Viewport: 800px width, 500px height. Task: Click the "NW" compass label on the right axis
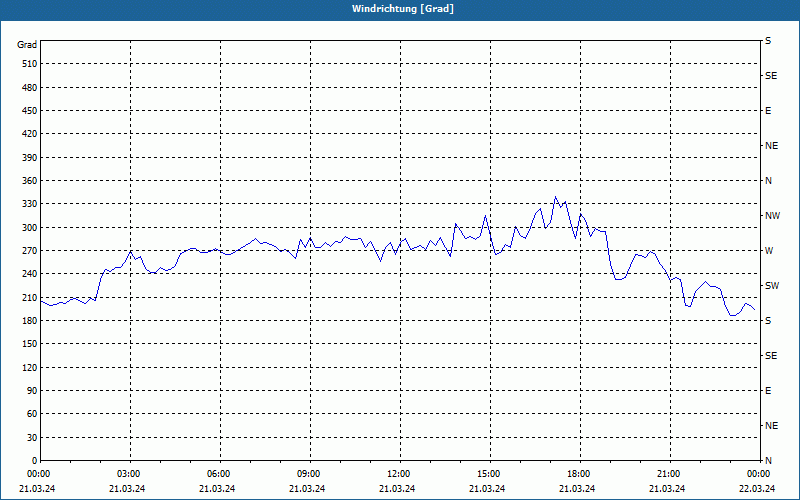[772, 216]
